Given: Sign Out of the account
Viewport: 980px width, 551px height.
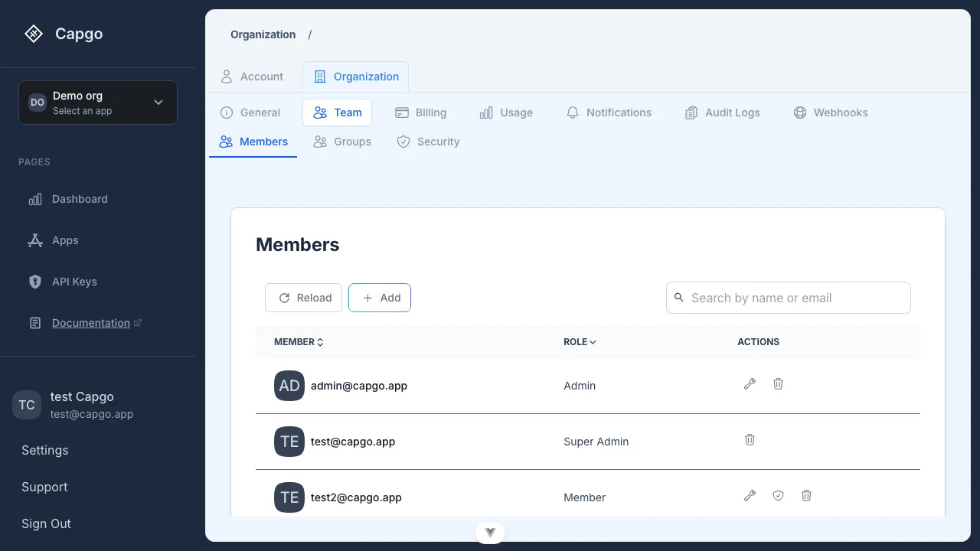Looking at the screenshot, I should pos(46,523).
